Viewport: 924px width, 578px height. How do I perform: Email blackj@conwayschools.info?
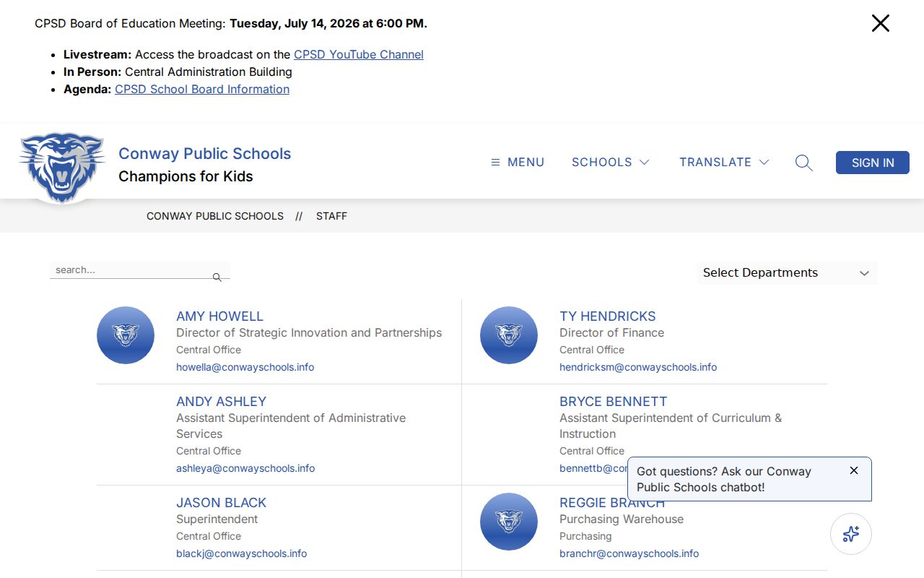coord(241,553)
